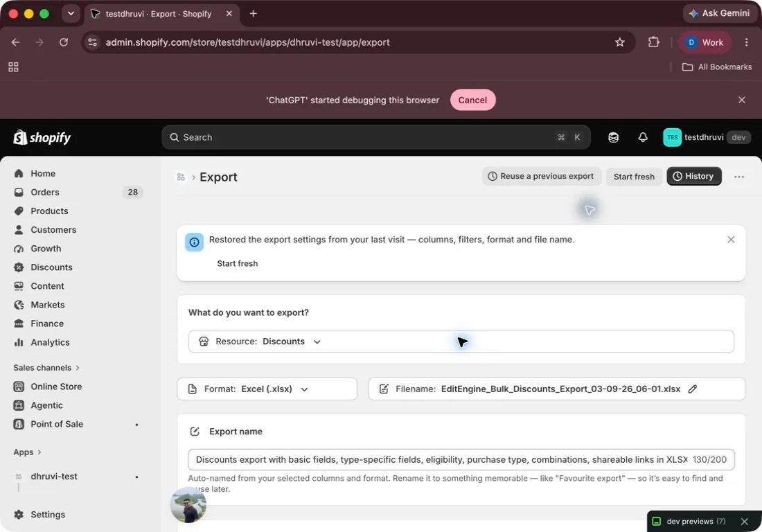
Task: Cancel ChatGPT browser debugging
Action: (472, 100)
